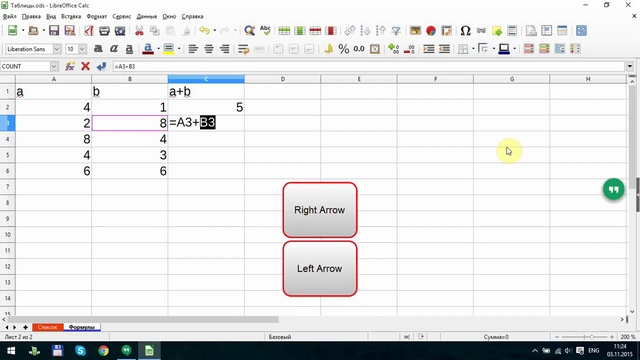
Task: Click the Save As icon
Action: tap(70, 31)
